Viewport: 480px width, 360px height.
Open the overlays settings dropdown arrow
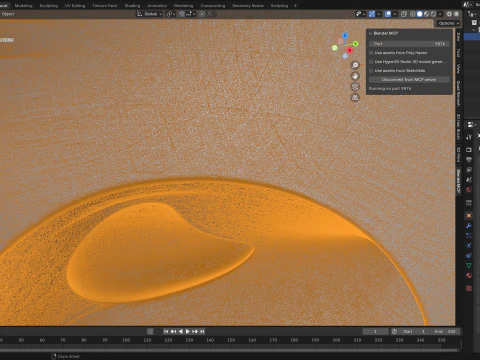(395, 14)
